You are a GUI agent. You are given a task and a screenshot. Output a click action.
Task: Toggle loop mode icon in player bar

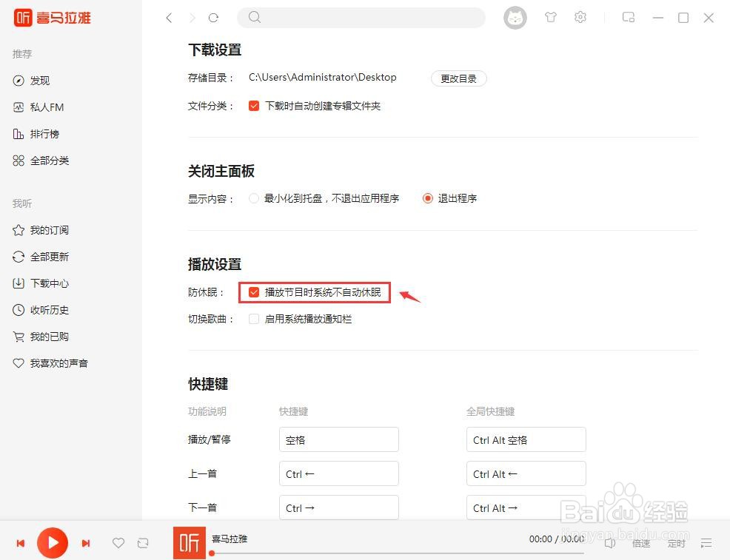pos(143,543)
